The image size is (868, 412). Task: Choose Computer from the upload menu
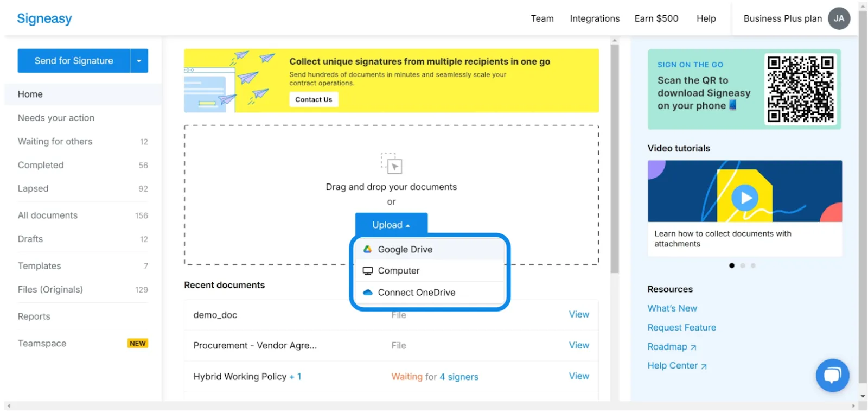430,270
